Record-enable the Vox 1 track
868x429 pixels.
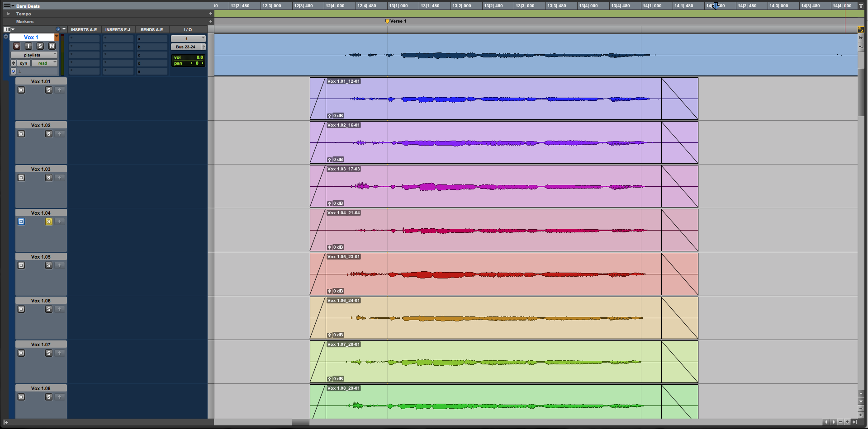click(17, 46)
